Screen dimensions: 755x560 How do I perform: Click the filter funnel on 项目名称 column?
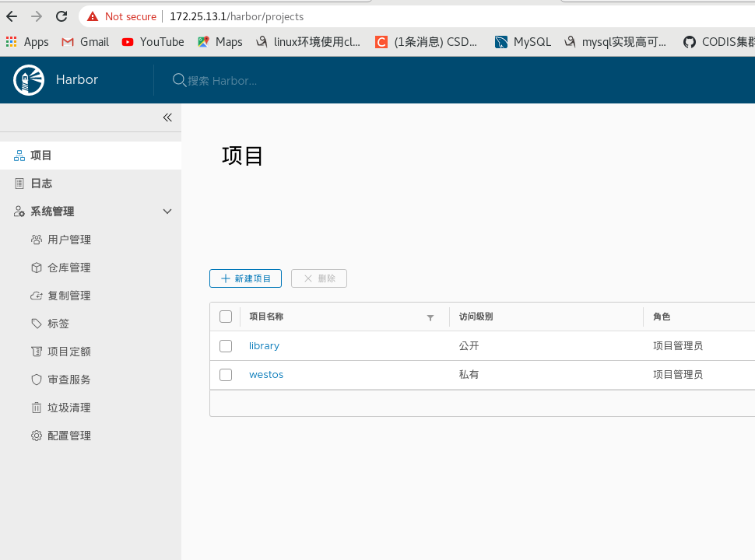[430, 317]
